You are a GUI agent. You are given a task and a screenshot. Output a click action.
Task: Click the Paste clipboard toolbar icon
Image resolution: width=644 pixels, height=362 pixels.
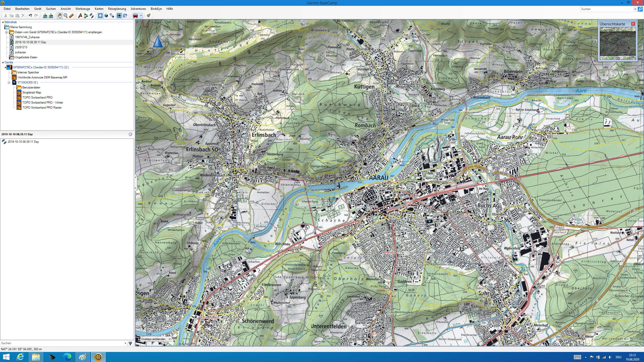(17, 16)
